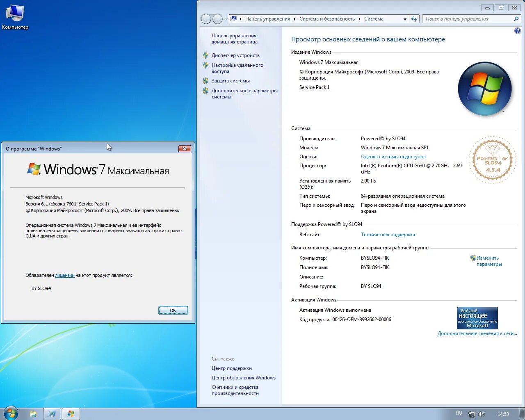Open Центр поддержки
This screenshot has height=420, width=525.
pos(232,368)
